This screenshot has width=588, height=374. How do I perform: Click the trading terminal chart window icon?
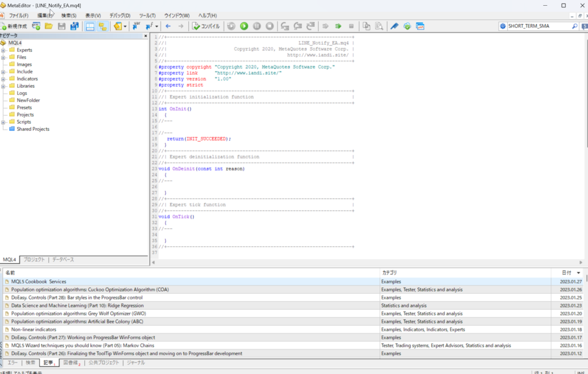pyautogui.click(x=420, y=26)
